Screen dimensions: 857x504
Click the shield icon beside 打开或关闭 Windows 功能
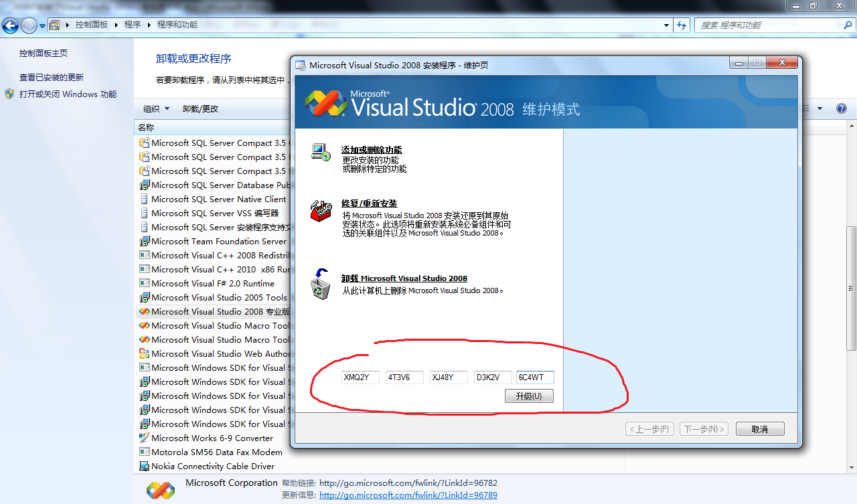click(9, 94)
